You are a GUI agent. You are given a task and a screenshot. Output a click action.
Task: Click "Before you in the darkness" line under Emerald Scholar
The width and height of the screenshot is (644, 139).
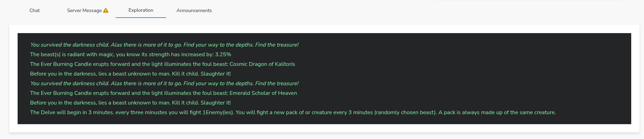click(130, 103)
